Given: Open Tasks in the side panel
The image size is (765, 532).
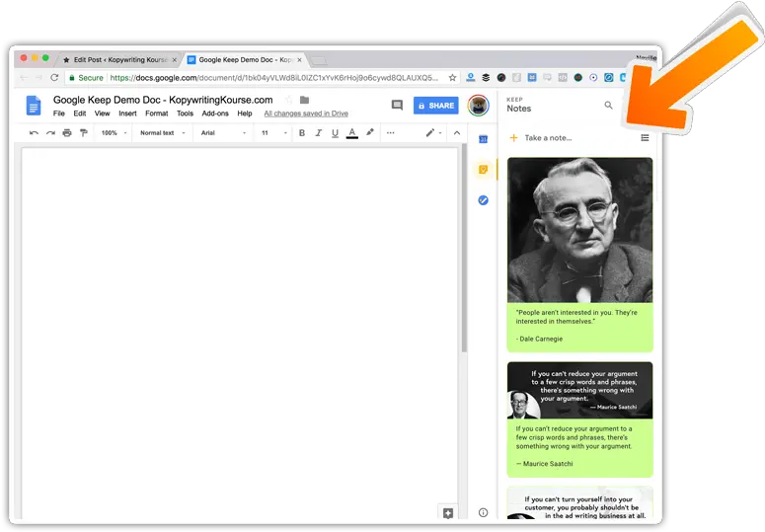Looking at the screenshot, I should point(483,200).
